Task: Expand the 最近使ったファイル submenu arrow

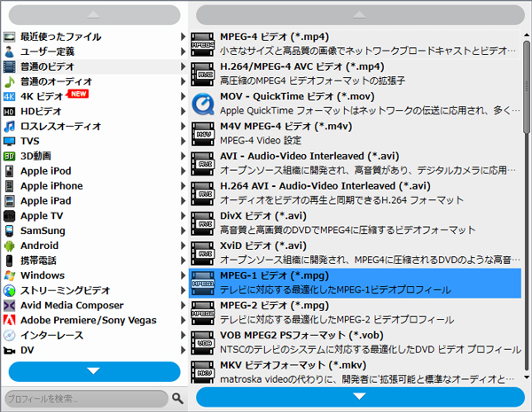Action: click(184, 36)
